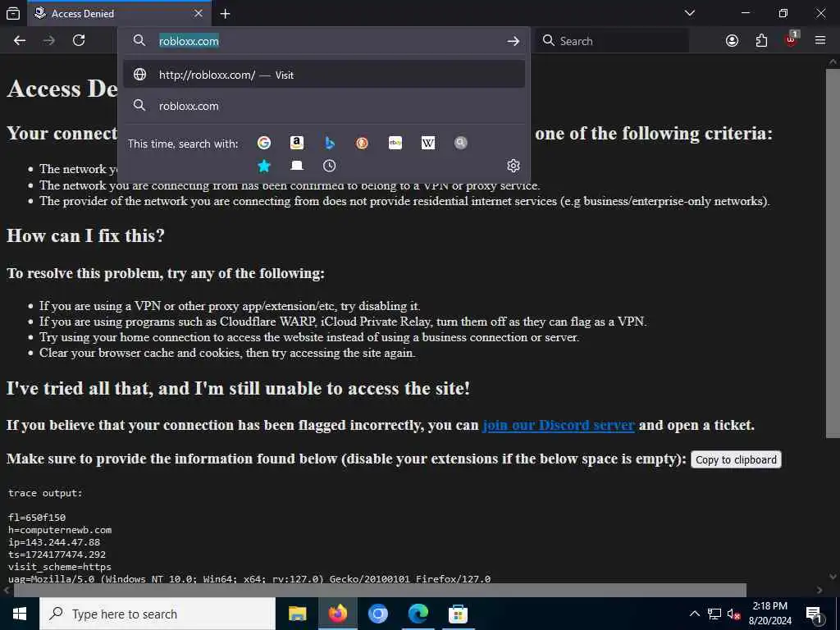Click the 'trace output:' label
Screen dimensions: 840x630
tap(46, 493)
